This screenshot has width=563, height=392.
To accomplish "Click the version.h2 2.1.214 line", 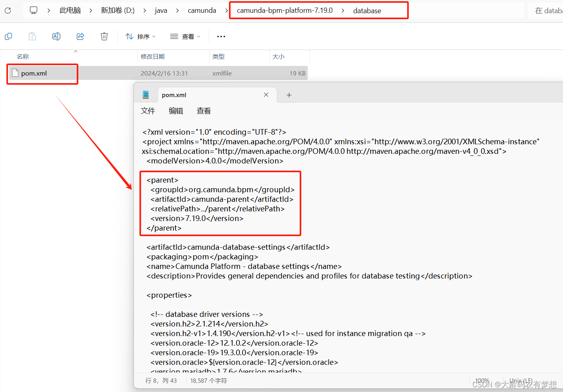I will 209,324.
